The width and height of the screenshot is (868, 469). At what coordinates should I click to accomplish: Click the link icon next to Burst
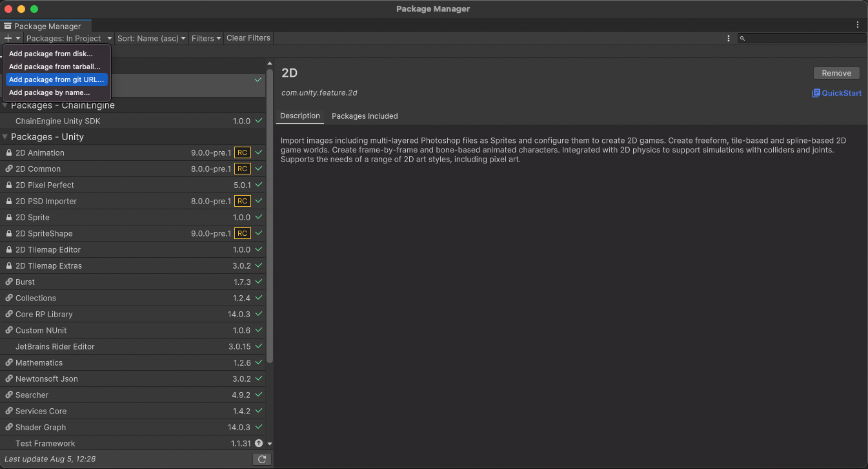pos(9,282)
